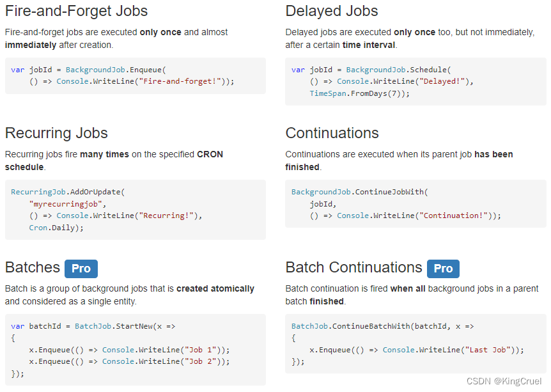Viewport: 551px width, 392px height.
Task: Click BackgroundJob.Enqueue in the fire-and-forget code
Action: 115,70
